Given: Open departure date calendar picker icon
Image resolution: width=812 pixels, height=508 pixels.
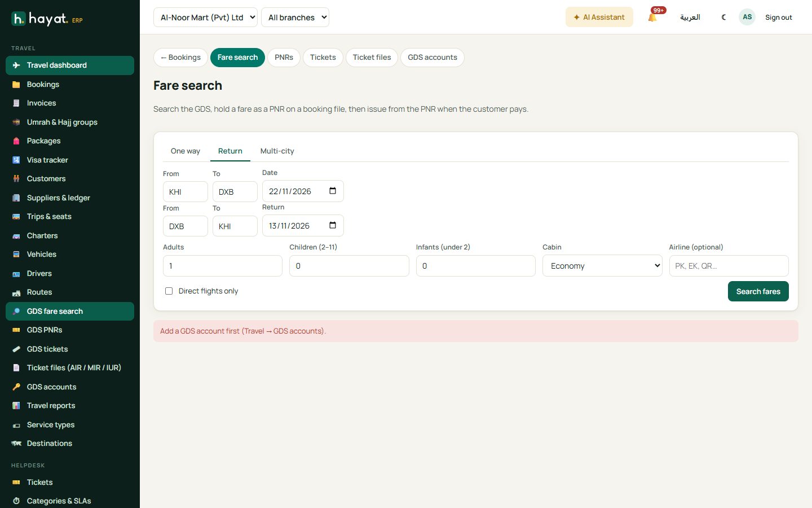Looking at the screenshot, I should 333,191.
